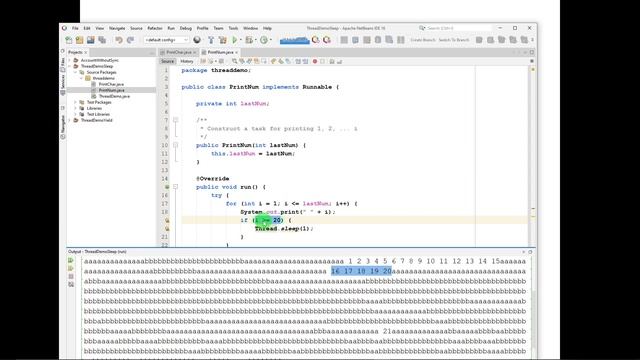Open the Tools menu
Image resolution: width=640 pixels, height=360 pixels.
click(x=233, y=28)
